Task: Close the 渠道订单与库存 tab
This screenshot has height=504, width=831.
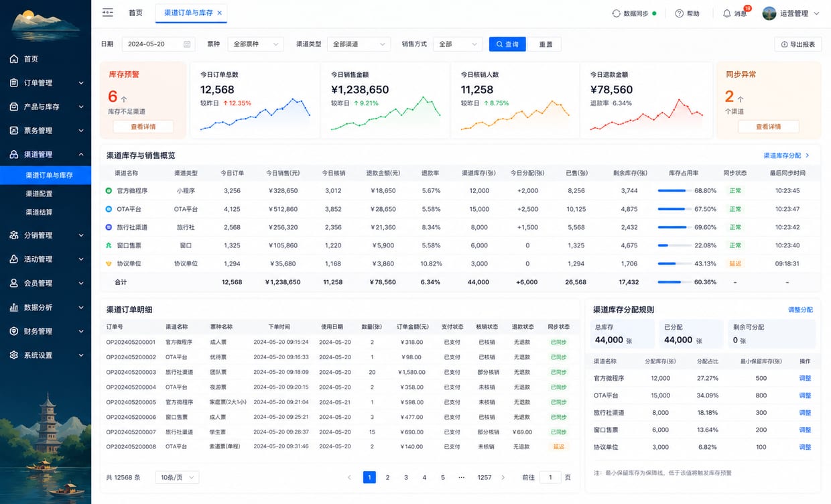Action: tap(220, 13)
